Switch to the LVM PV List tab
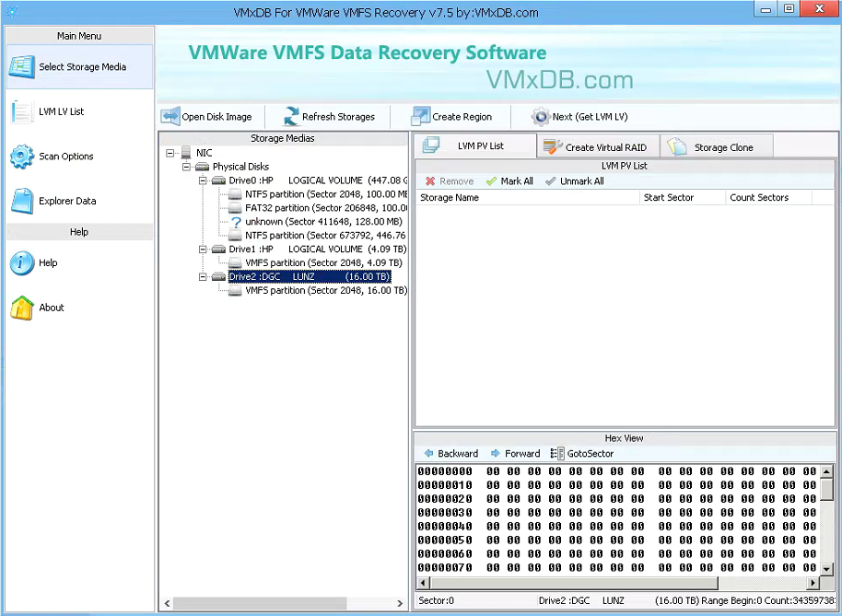The width and height of the screenshot is (842, 616). tap(474, 145)
